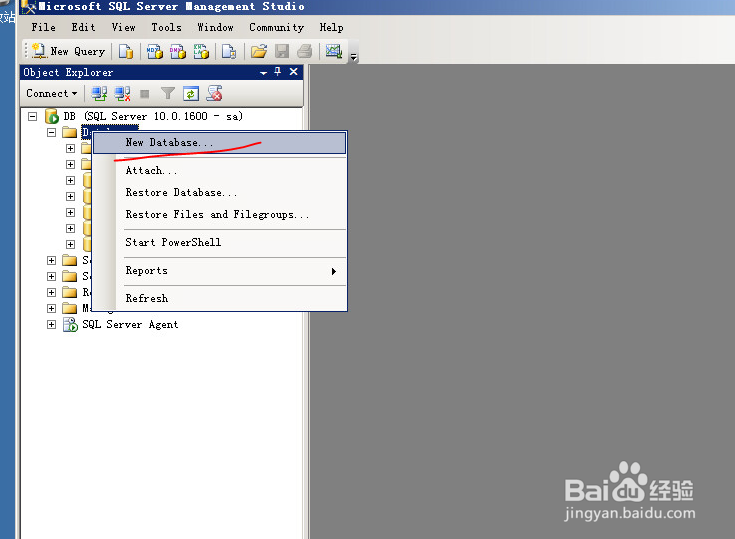Open the Reports submenu

tap(219, 270)
